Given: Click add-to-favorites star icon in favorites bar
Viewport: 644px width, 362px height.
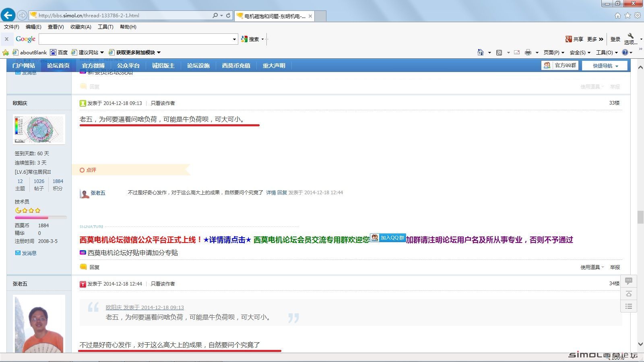Looking at the screenshot, I should click(6, 52).
